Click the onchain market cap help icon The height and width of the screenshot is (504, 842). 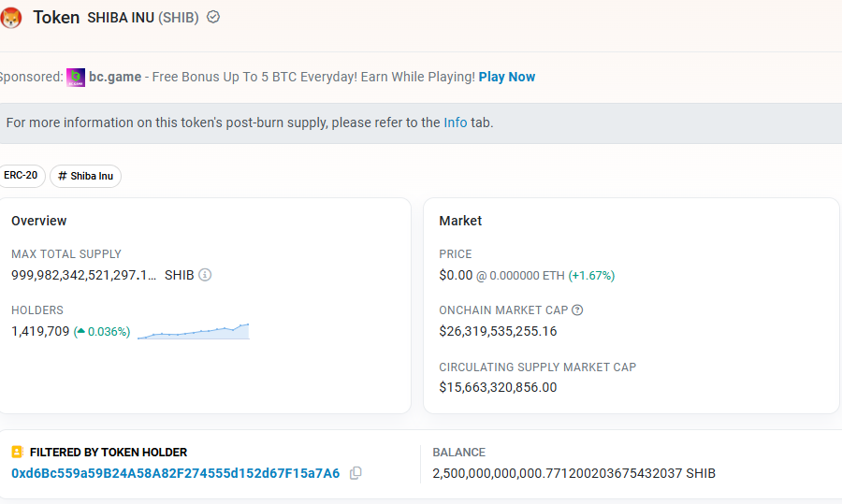click(x=577, y=310)
